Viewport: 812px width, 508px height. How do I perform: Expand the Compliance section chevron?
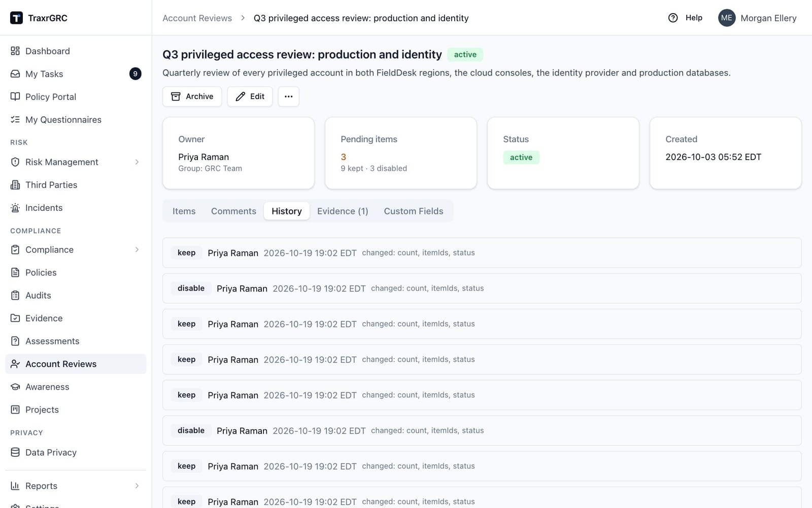pos(137,249)
